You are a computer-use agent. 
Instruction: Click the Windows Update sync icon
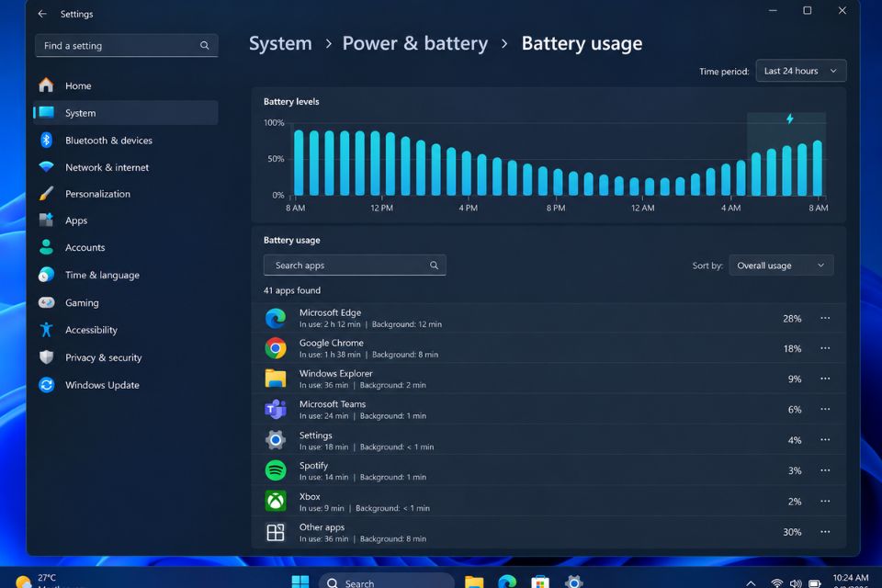tap(46, 385)
